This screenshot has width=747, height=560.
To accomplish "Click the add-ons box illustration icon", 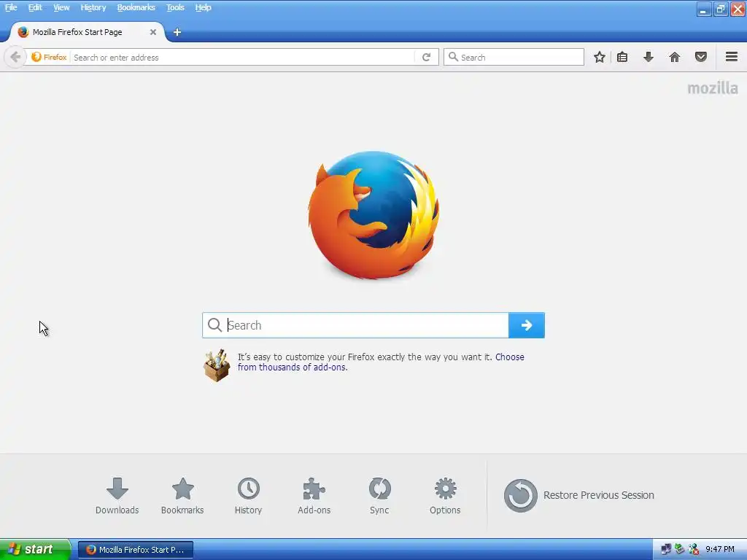I will coord(217,365).
